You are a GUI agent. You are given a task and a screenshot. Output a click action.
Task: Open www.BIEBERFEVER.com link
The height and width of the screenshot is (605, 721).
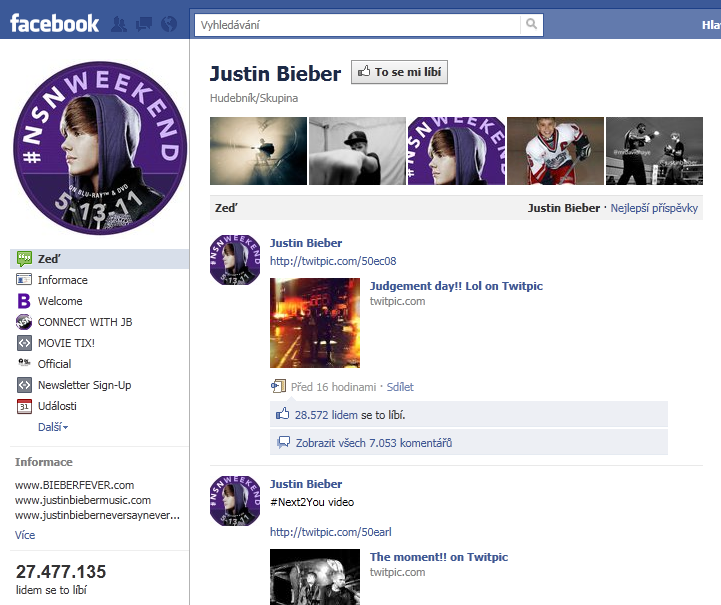coord(74,485)
